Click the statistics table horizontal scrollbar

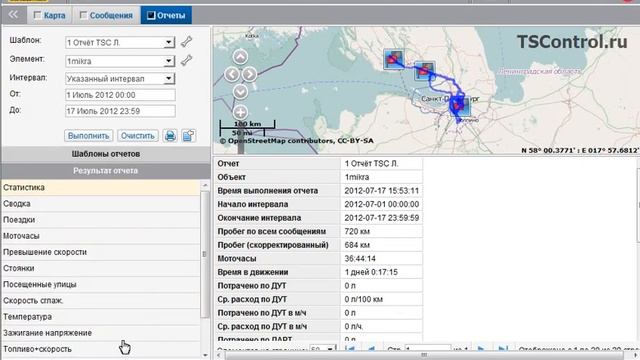424,356
